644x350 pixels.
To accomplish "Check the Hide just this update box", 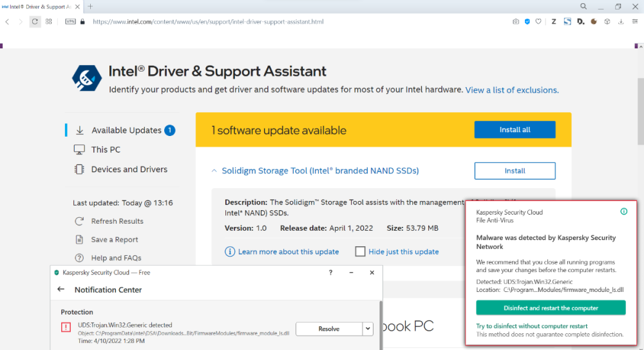I will [360, 251].
